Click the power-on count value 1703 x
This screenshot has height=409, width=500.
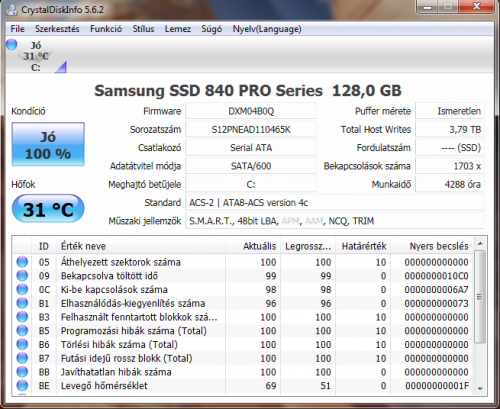pyautogui.click(x=450, y=166)
